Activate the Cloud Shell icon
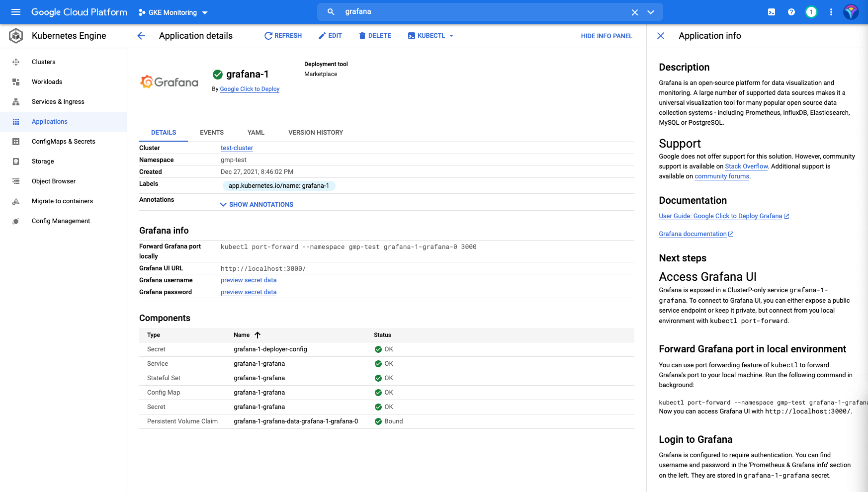Image resolution: width=868 pixels, height=492 pixels. [772, 12]
